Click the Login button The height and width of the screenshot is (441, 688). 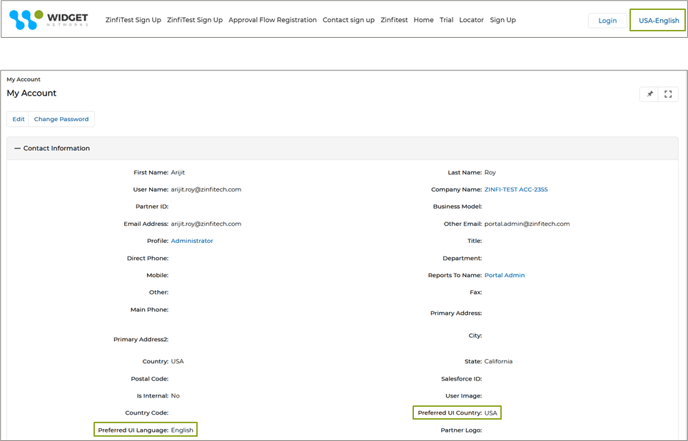[x=607, y=20]
